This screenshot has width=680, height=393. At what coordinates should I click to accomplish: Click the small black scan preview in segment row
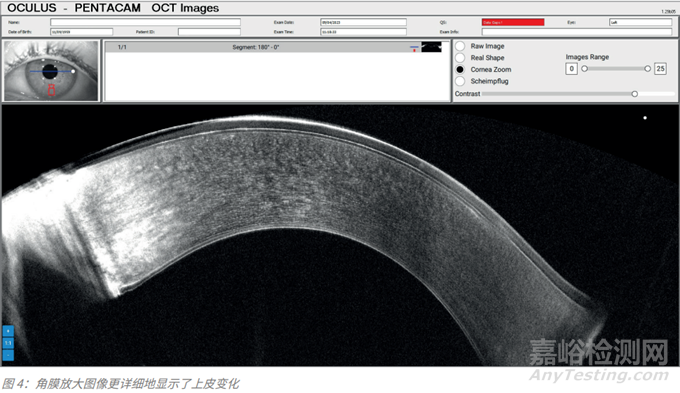[432, 47]
